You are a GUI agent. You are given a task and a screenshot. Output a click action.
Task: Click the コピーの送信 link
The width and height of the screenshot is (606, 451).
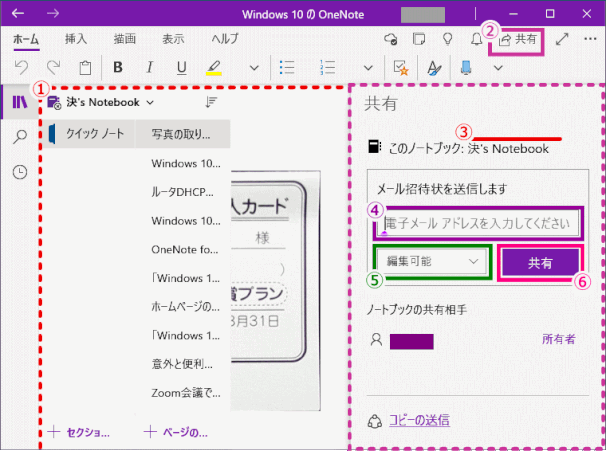pos(419,420)
